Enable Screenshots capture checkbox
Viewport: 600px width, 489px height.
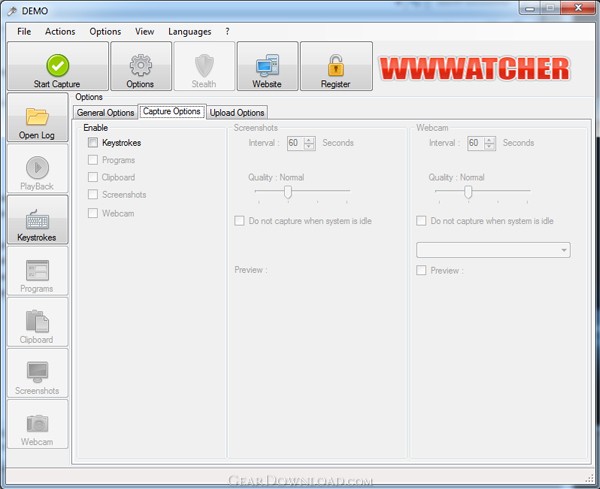click(x=93, y=194)
